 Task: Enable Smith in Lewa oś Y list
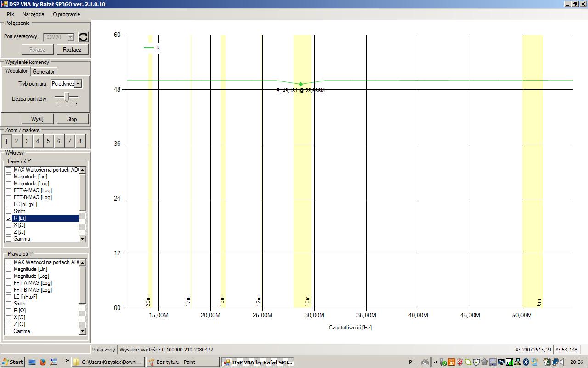tap(9, 212)
